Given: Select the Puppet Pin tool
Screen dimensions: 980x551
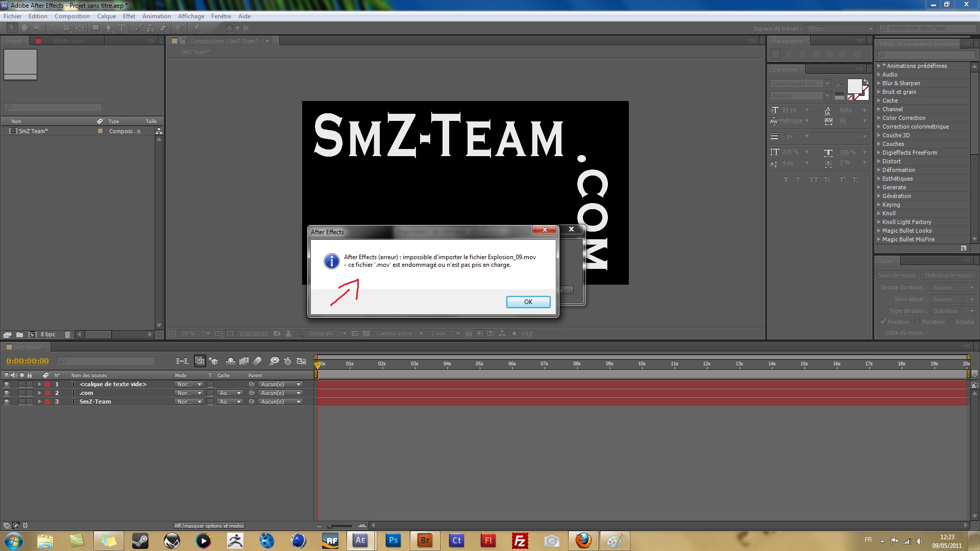Looking at the screenshot, I should click(x=197, y=28).
